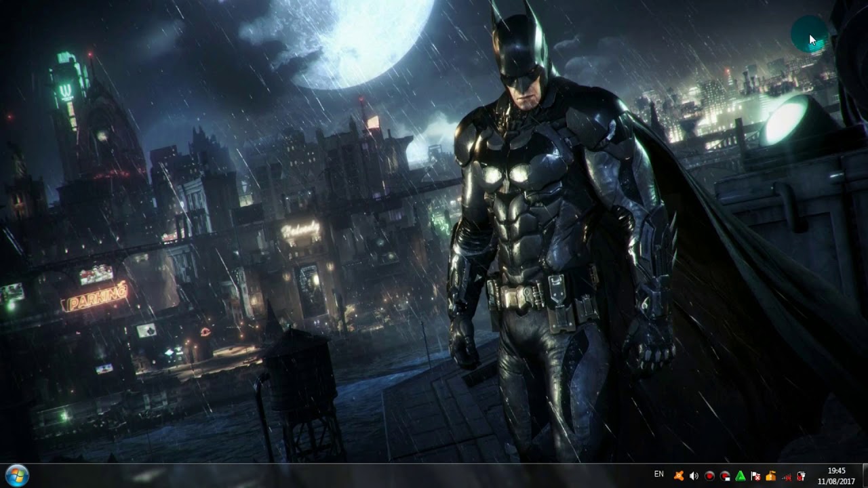Click the screen recorder tray icon with window overlay

[x=725, y=476]
